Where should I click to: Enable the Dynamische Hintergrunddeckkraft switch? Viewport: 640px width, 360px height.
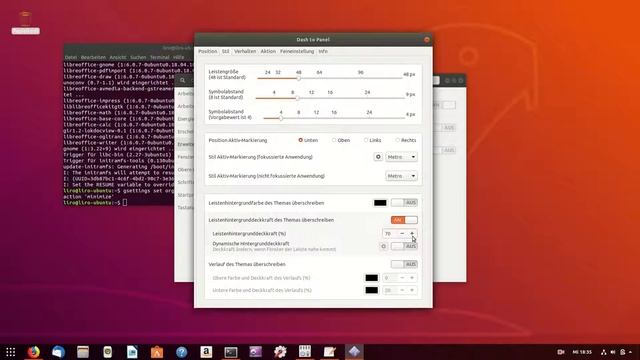(404, 246)
